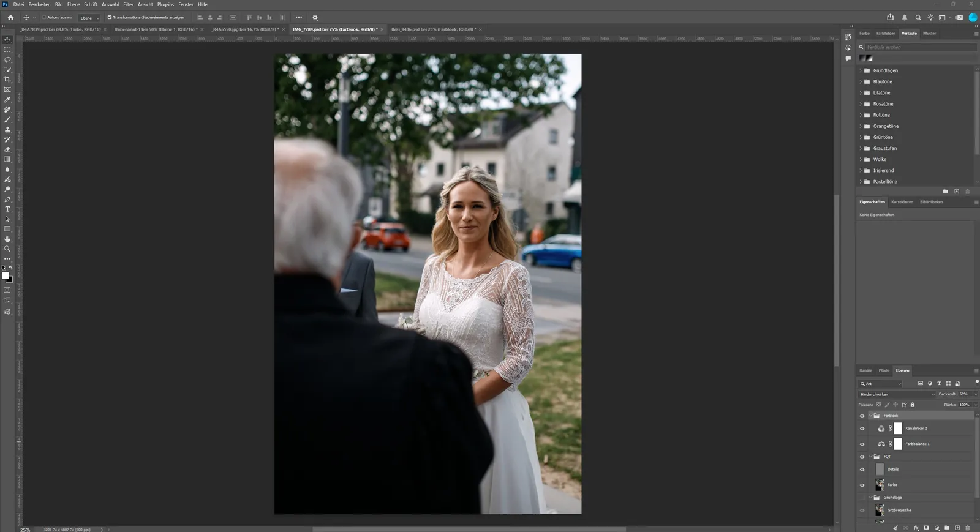Switch to the Farbfelder panel tab
This screenshot has height=532, width=980.
pos(886,34)
